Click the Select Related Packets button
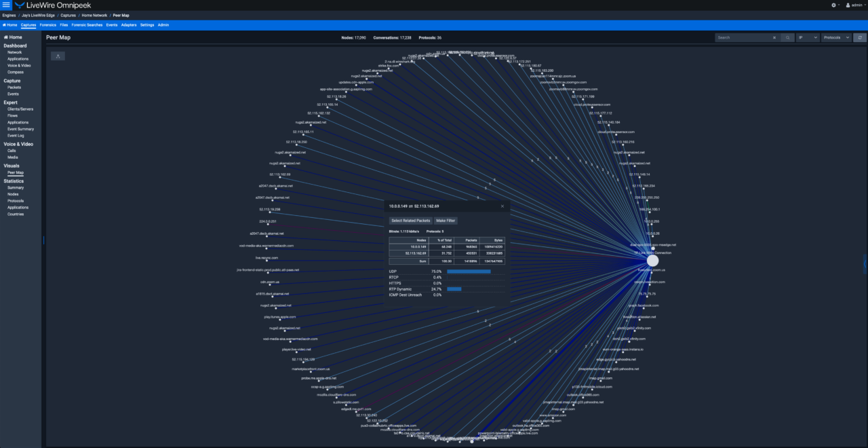Viewport: 868px width, 448px height. 410,221
